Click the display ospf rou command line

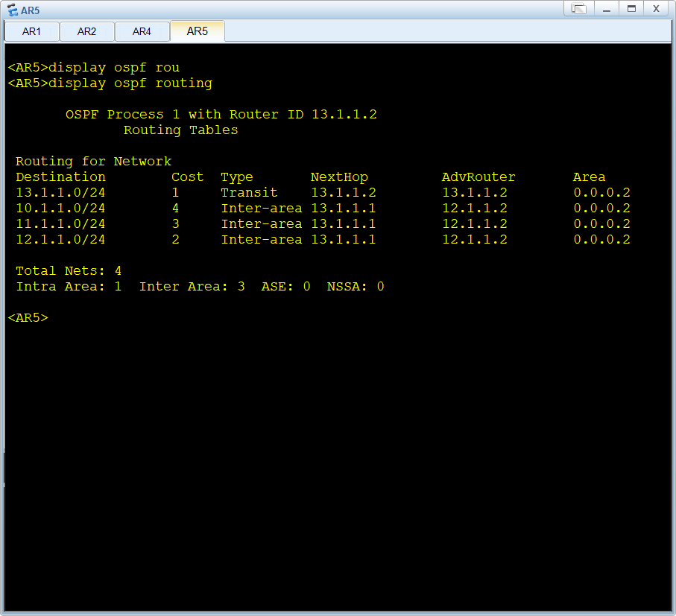pos(94,68)
